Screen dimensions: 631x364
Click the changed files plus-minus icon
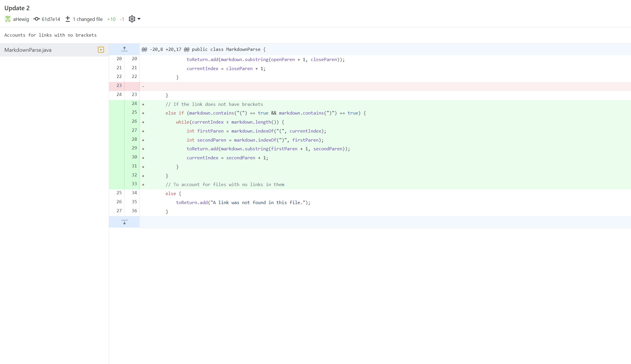click(x=68, y=19)
